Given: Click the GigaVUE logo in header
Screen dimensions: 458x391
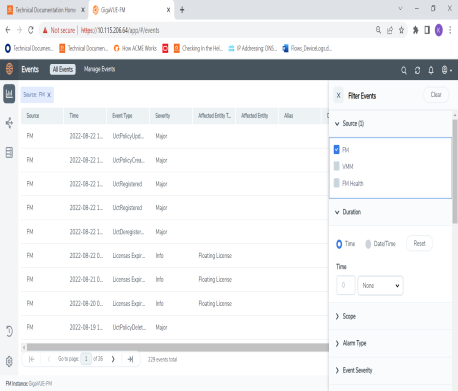Looking at the screenshot, I should point(9,69).
